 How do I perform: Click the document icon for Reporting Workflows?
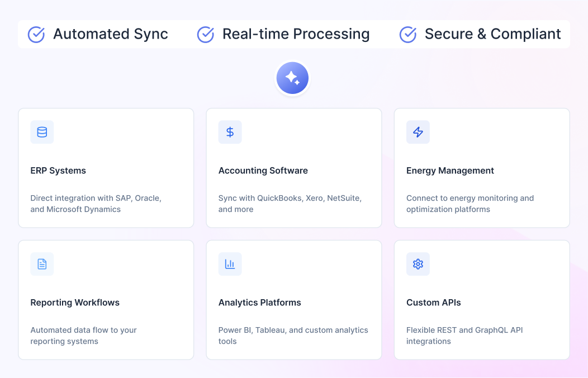coord(42,264)
